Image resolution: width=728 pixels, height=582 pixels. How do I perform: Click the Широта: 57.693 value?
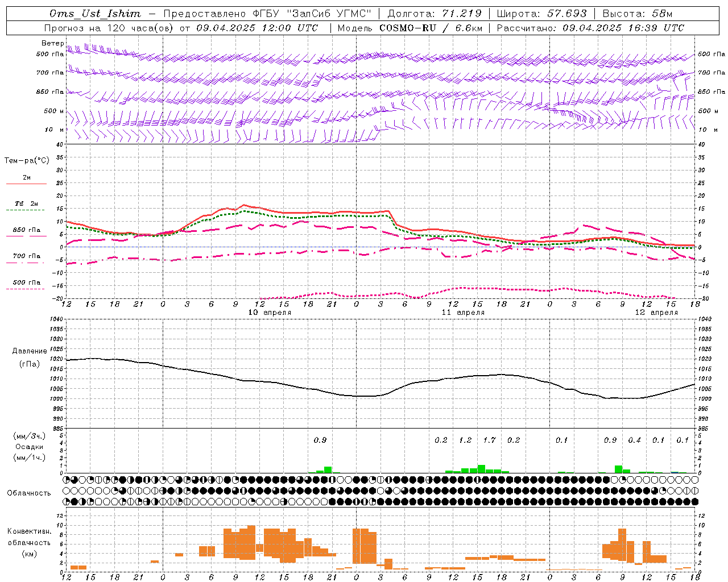tap(541, 14)
